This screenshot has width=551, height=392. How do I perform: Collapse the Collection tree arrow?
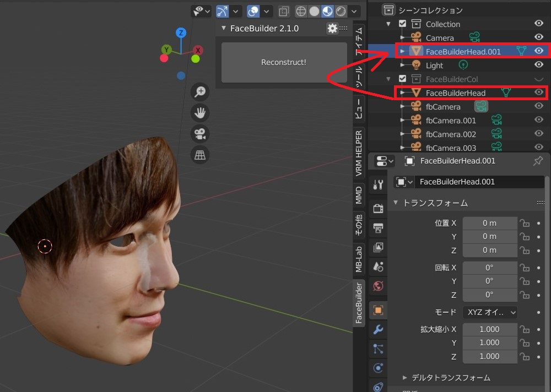(388, 24)
